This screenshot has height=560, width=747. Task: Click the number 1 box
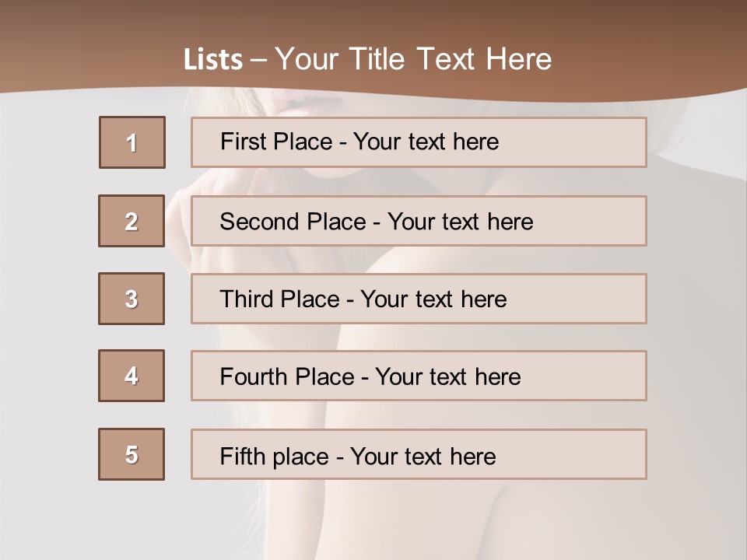[132, 142]
